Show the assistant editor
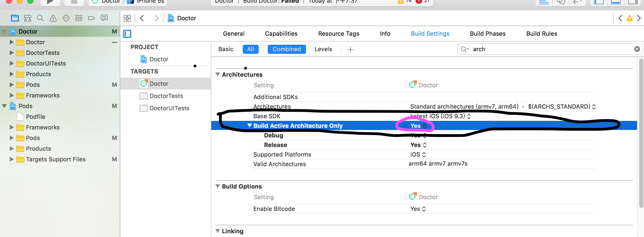This screenshot has width=644, height=237. tap(561, 2)
